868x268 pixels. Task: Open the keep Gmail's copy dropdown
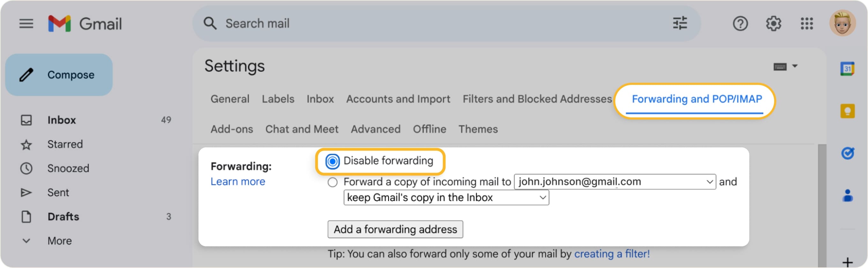(542, 197)
